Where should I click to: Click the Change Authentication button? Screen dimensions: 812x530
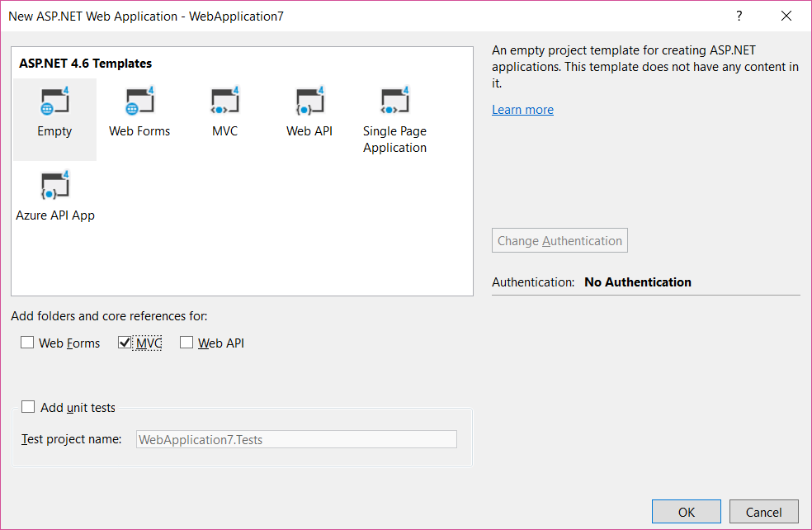click(559, 241)
